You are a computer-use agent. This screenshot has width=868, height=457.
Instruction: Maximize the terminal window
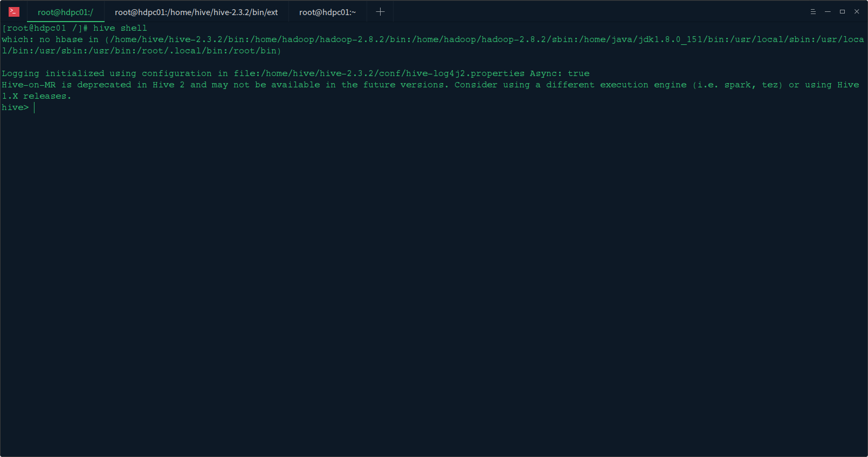(842, 12)
